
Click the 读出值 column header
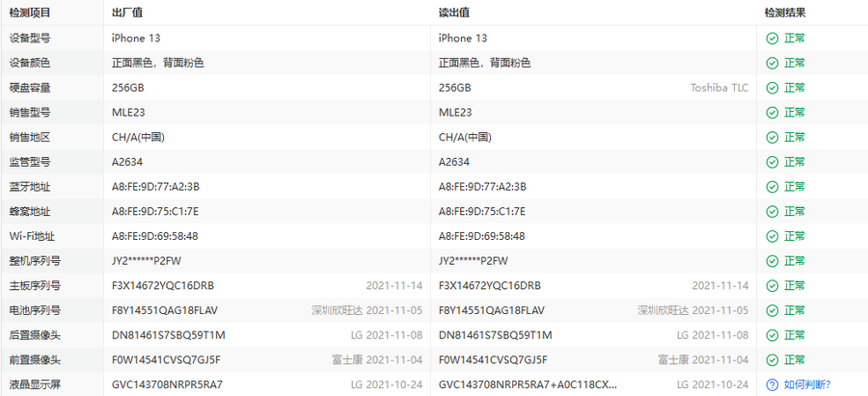coord(454,13)
